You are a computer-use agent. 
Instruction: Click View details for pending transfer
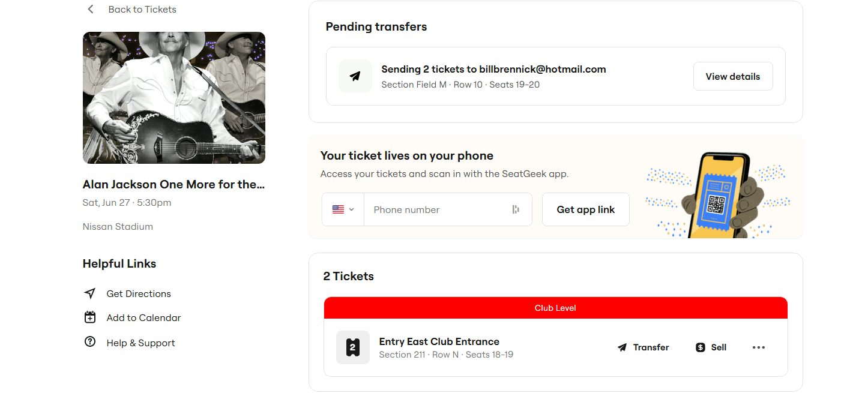pos(732,77)
